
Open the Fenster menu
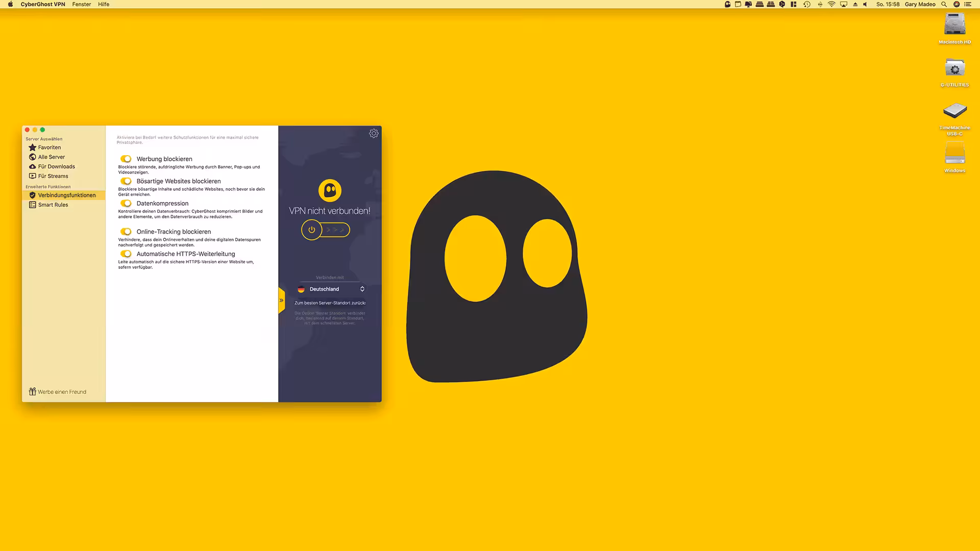[82, 4]
